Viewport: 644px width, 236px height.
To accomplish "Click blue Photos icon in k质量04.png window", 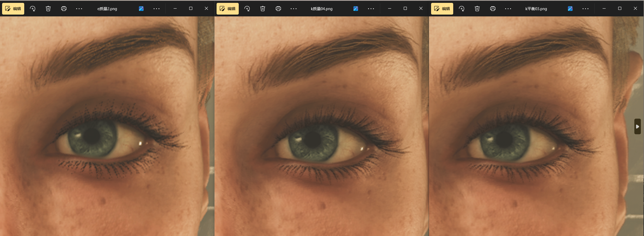I will (x=356, y=9).
